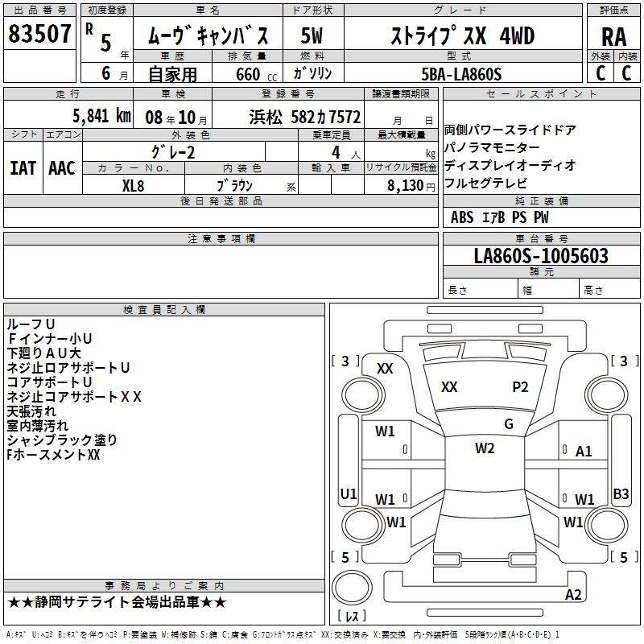Select lot number 83507

click(x=39, y=33)
